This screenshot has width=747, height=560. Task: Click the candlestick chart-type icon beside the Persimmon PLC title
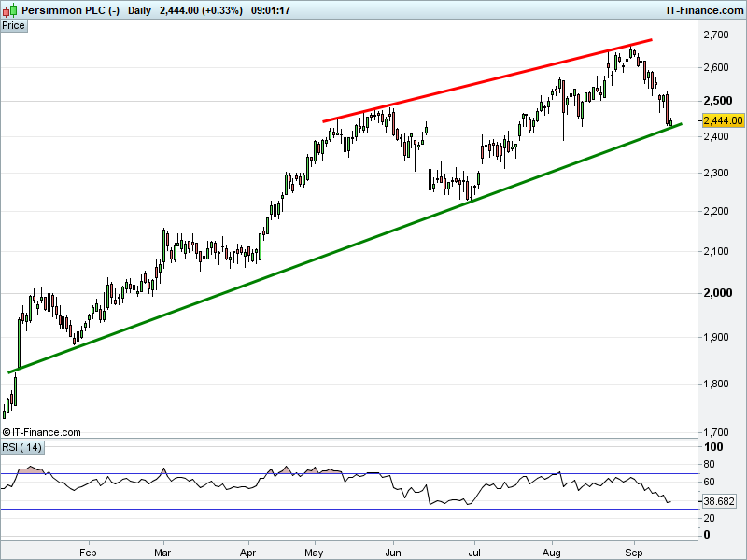(10, 10)
